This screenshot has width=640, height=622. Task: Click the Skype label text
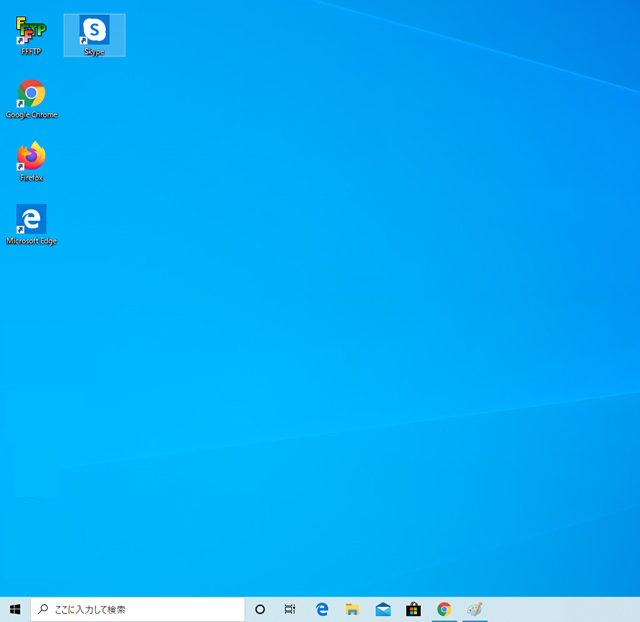(94, 52)
